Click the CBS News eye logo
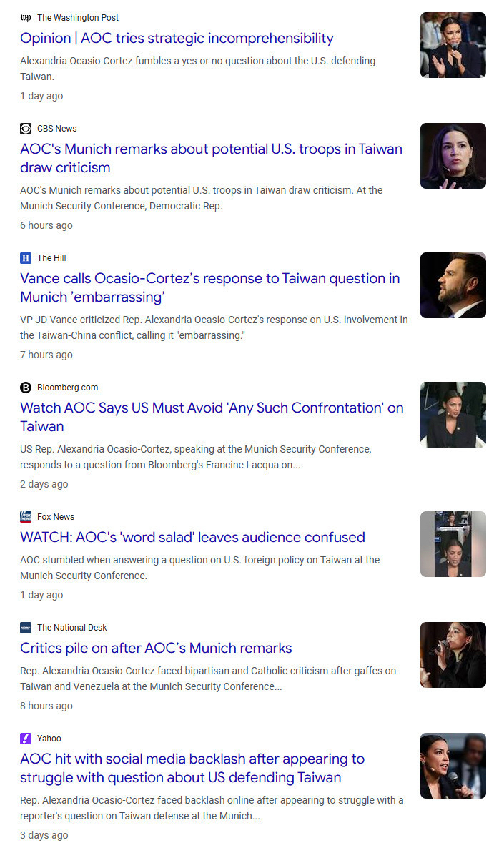The image size is (504, 848). [x=26, y=129]
